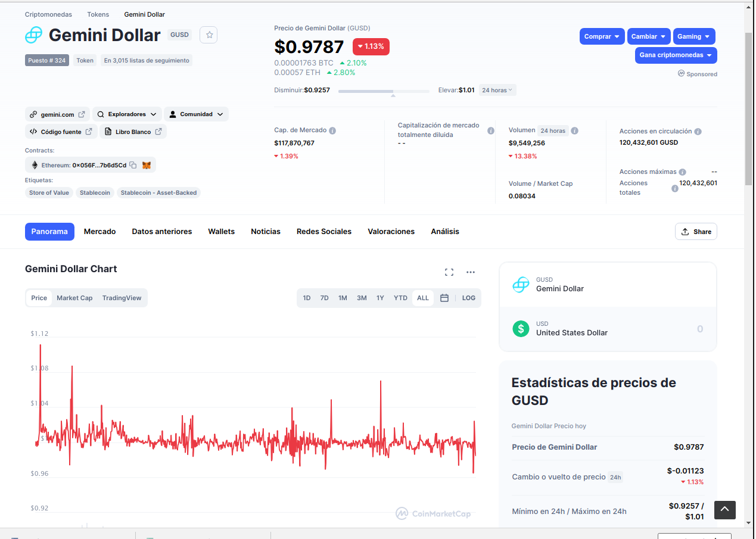Show info about Cap. de Mercado
This screenshot has width=756, height=539.
[x=332, y=130]
